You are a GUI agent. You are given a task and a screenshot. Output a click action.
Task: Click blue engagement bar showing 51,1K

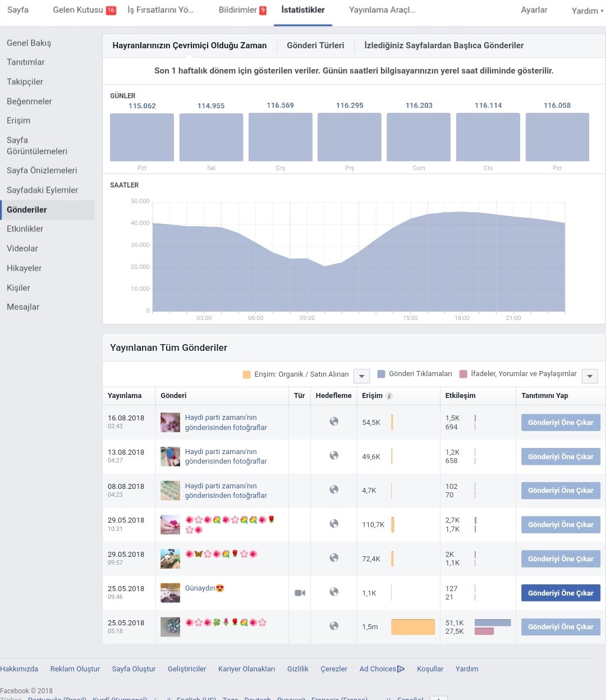[x=493, y=623]
